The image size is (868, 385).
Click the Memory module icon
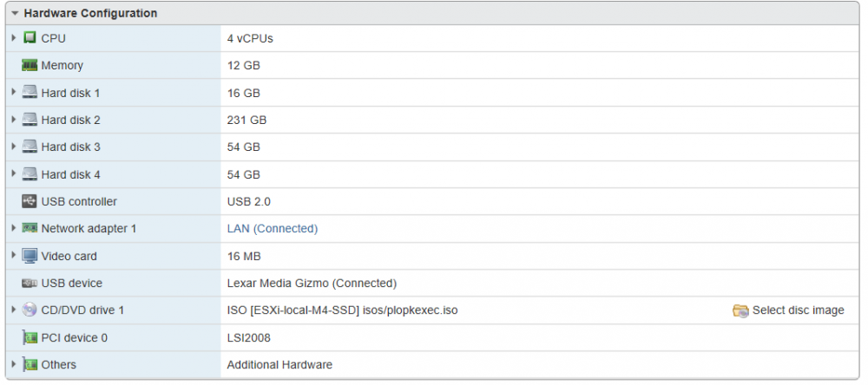30,65
